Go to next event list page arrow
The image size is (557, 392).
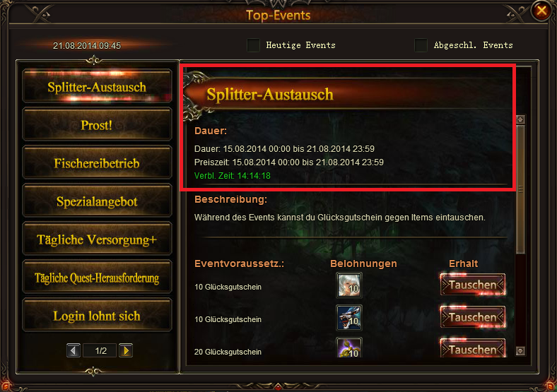pyautogui.click(x=126, y=351)
